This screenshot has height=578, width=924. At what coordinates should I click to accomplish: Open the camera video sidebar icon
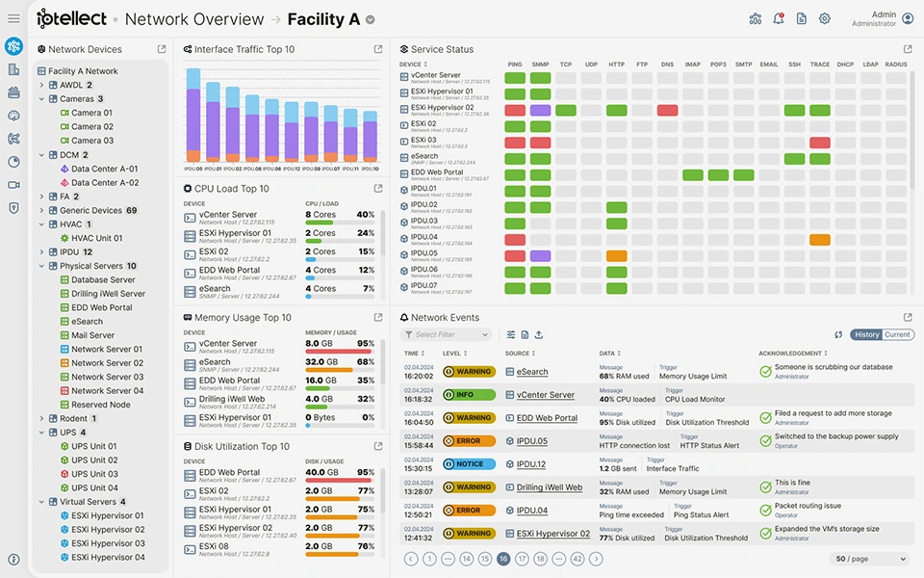[13, 185]
